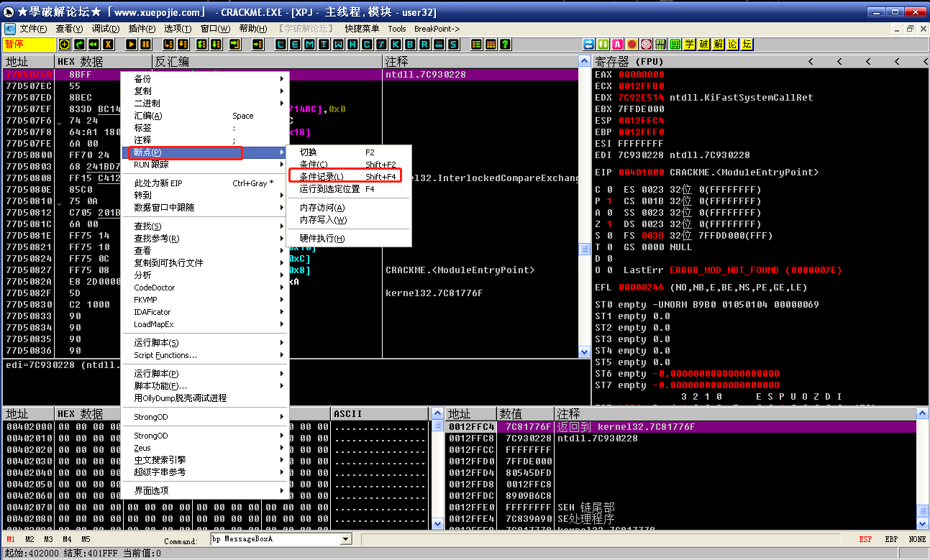Open the BreakPoint-> menu
This screenshot has width=930, height=560.
coord(437,29)
